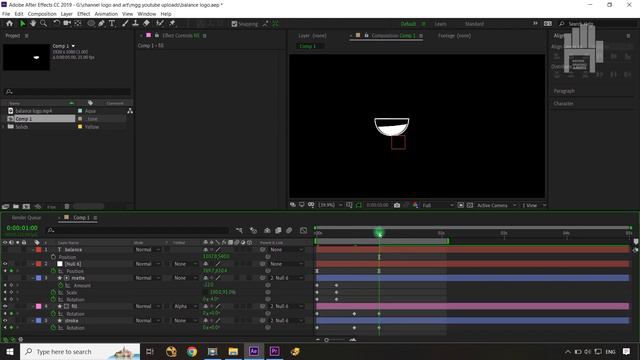Image resolution: width=640 pixels, height=360 pixels.
Task: Select the Puppet Pin tool
Action: click(172, 24)
